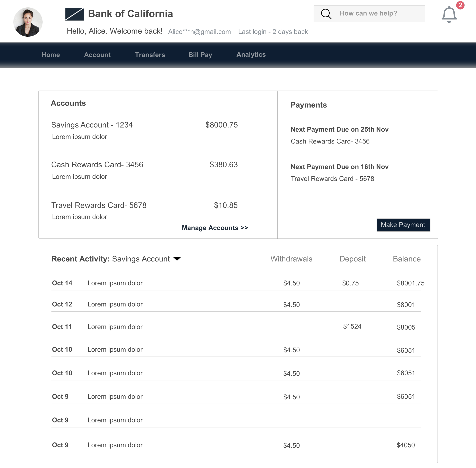The width and height of the screenshot is (476, 468).
Task: Click the red notification count badge
Action: click(x=460, y=5)
